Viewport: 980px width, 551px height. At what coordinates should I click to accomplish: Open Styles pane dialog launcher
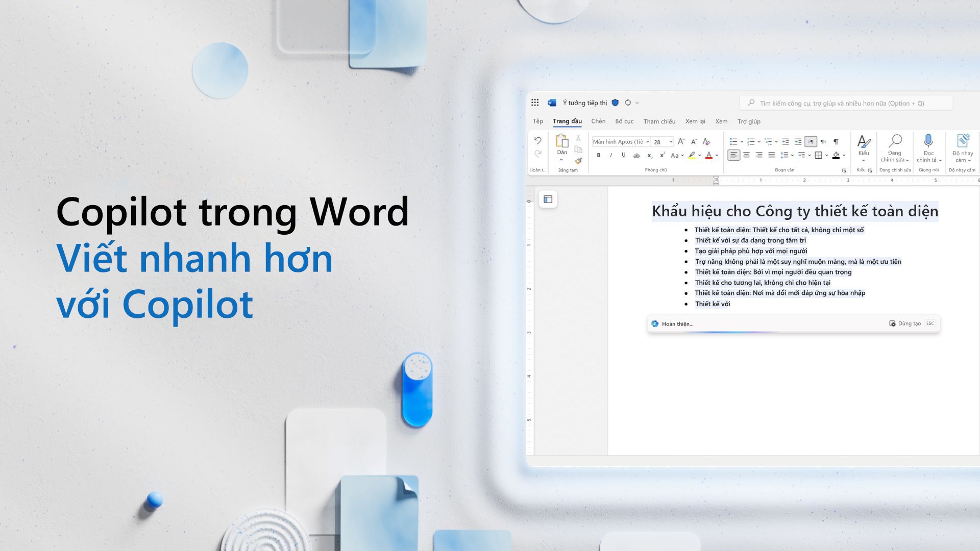click(x=870, y=170)
